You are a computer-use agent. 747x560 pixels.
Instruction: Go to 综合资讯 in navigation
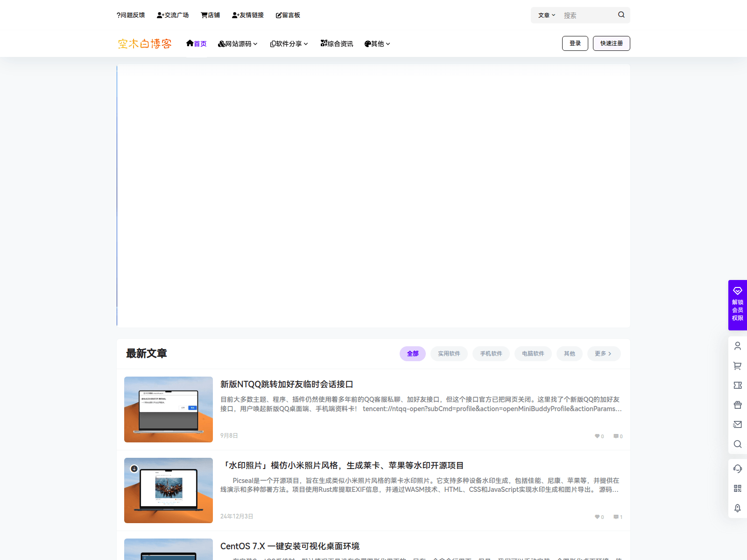pyautogui.click(x=337, y=44)
